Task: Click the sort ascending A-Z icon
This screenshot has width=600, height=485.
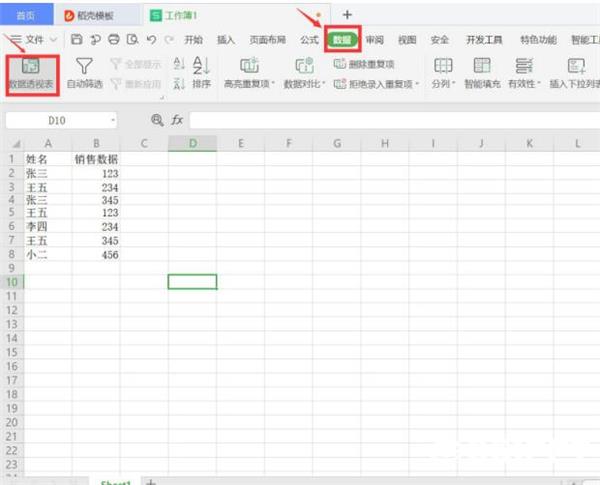Action: (179, 64)
